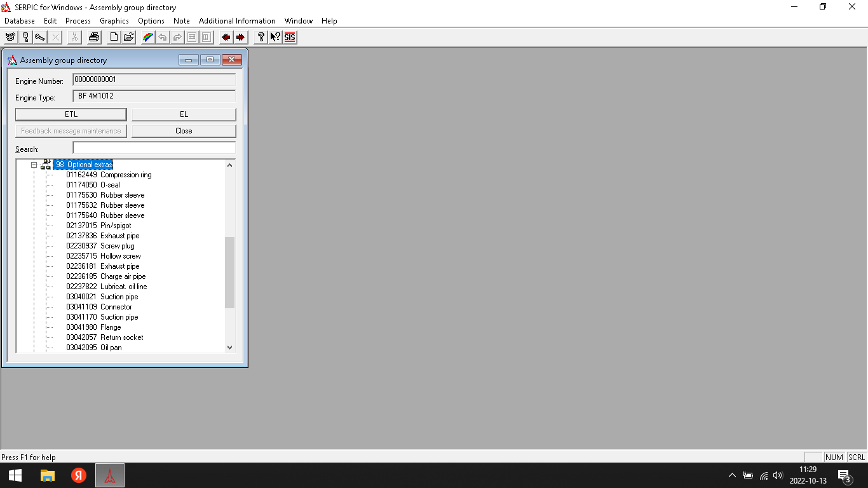Click the rainbow color stripes icon
868x488 pixels.
tap(147, 37)
